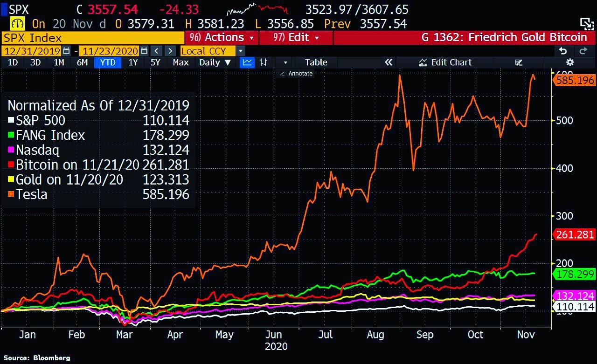Open chart settings gear icon
The image size is (597, 364).
click(x=569, y=62)
